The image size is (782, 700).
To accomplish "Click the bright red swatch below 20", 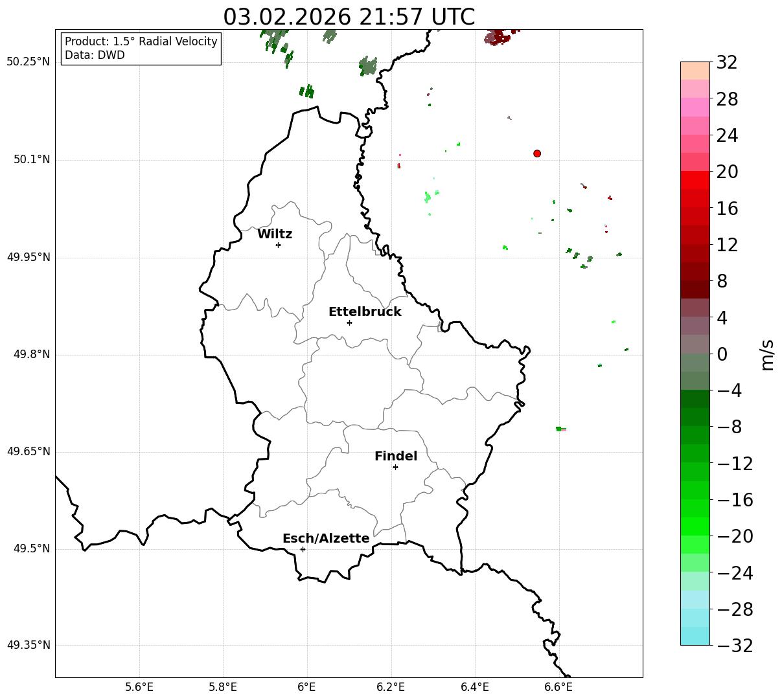I will pyautogui.click(x=695, y=180).
